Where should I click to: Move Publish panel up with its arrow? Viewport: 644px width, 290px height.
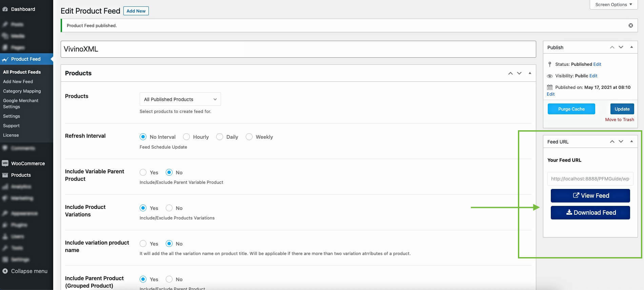pos(612,47)
